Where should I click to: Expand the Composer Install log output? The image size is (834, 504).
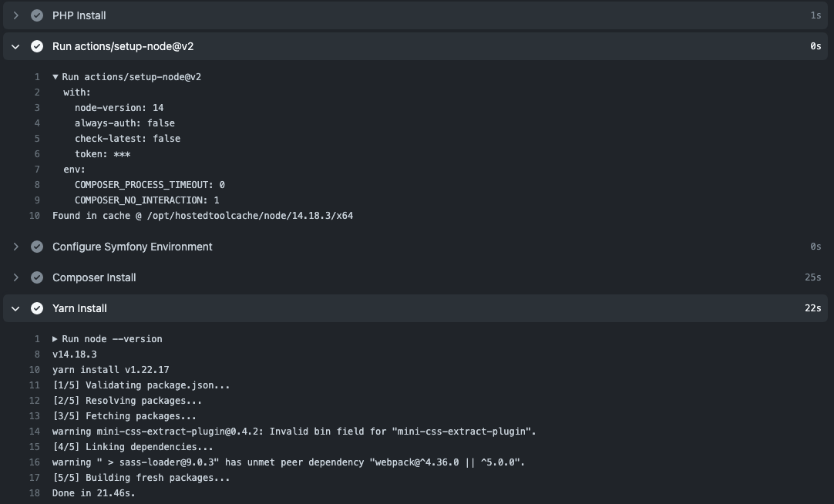pyautogui.click(x=15, y=277)
